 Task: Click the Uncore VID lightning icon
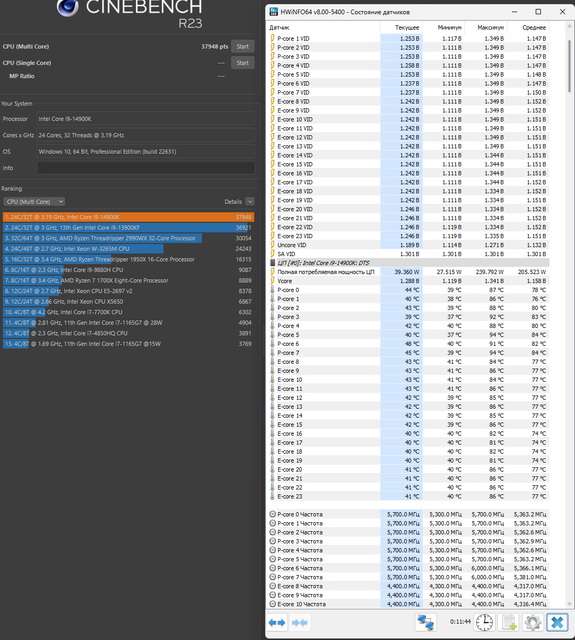coord(272,245)
